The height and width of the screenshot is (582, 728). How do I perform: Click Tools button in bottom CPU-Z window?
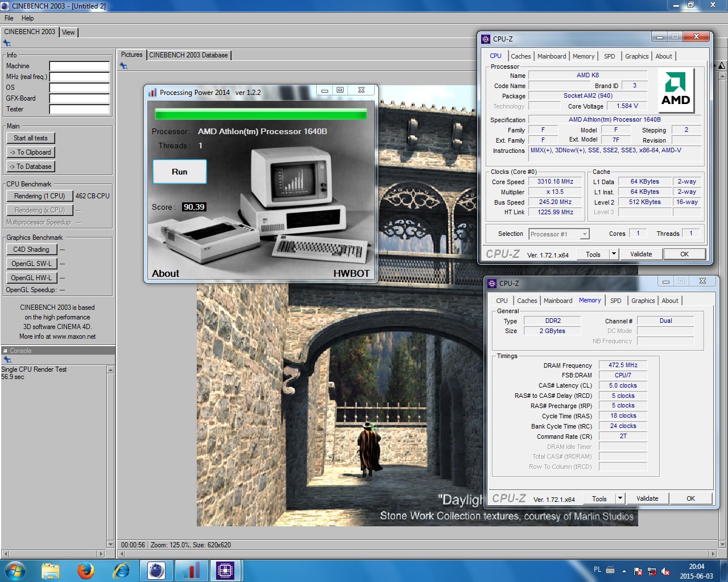click(x=599, y=498)
